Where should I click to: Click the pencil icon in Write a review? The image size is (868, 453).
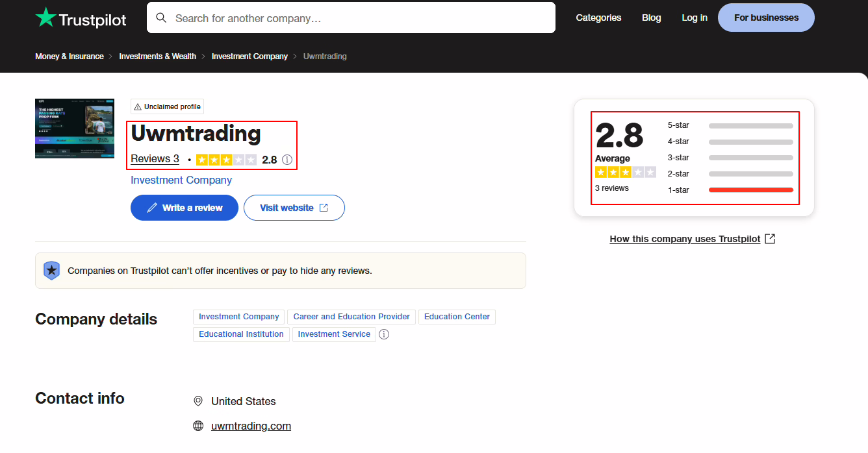pyautogui.click(x=152, y=208)
